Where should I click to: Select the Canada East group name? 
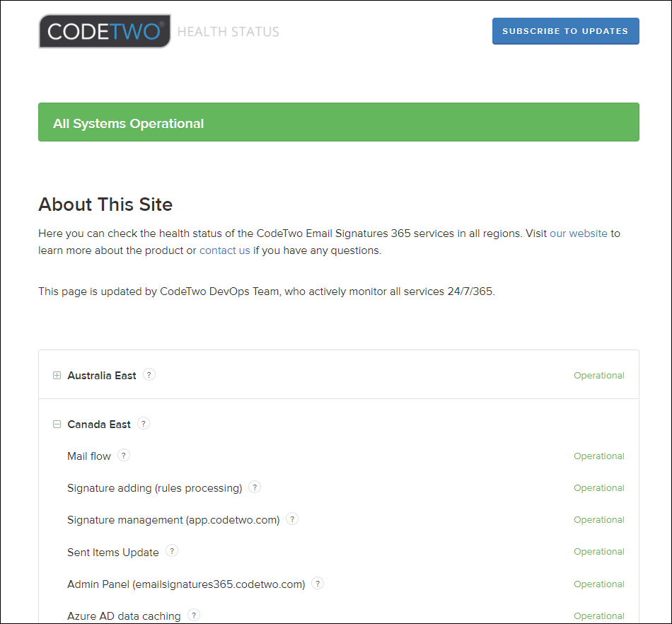click(98, 424)
